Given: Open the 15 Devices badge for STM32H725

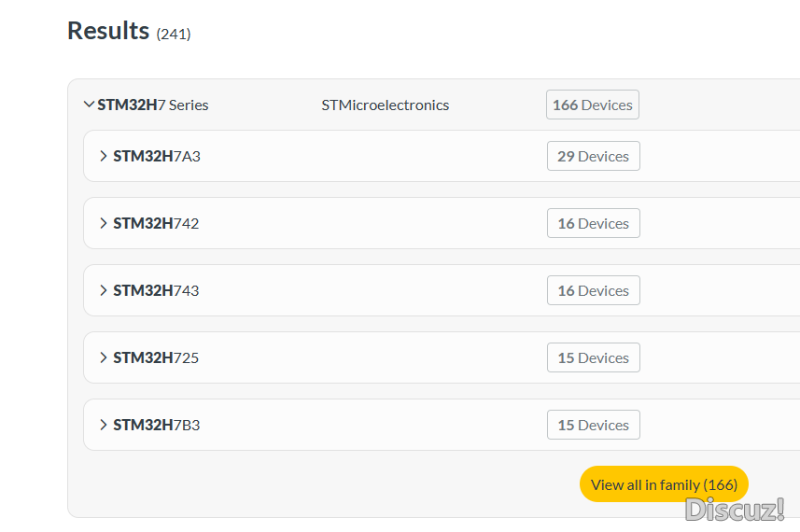Looking at the screenshot, I should coord(594,358).
